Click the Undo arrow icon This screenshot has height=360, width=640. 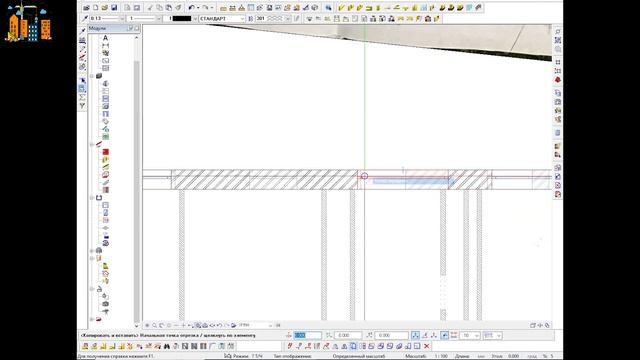[x=191, y=7]
